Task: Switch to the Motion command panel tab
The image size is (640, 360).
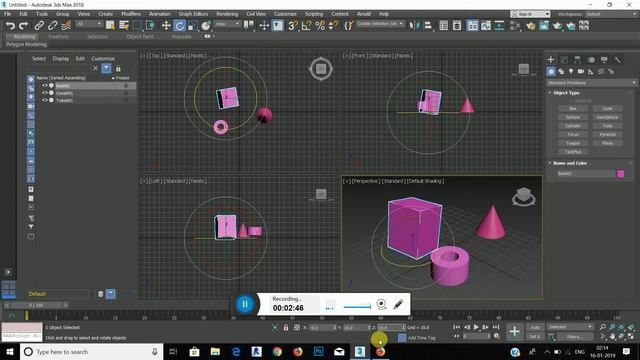Action: 591,60
